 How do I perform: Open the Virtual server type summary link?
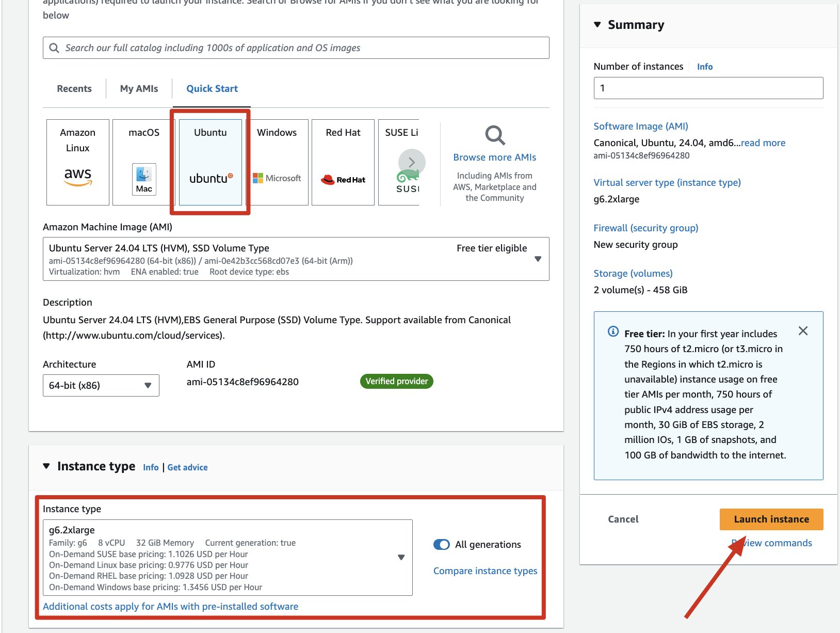click(x=667, y=183)
